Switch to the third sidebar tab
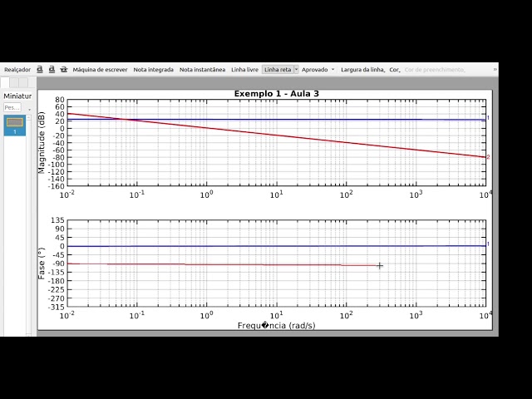This screenshot has height=399, width=532. (x=23, y=83)
